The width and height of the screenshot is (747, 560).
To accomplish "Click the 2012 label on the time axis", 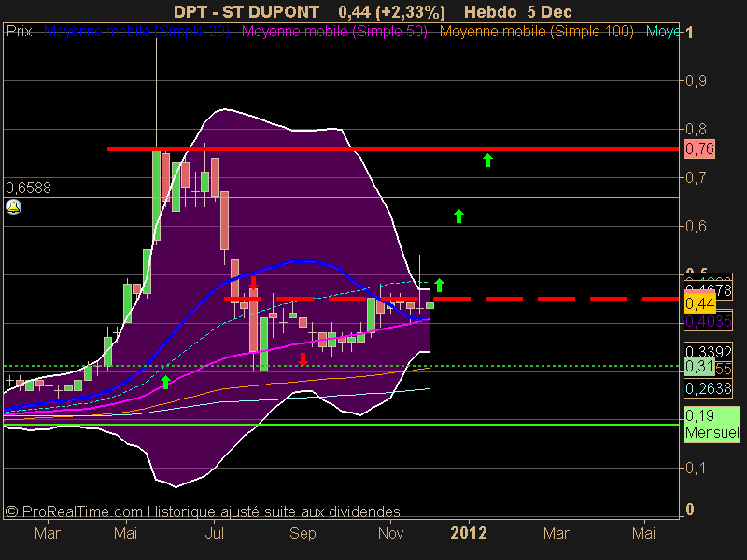I will (469, 533).
